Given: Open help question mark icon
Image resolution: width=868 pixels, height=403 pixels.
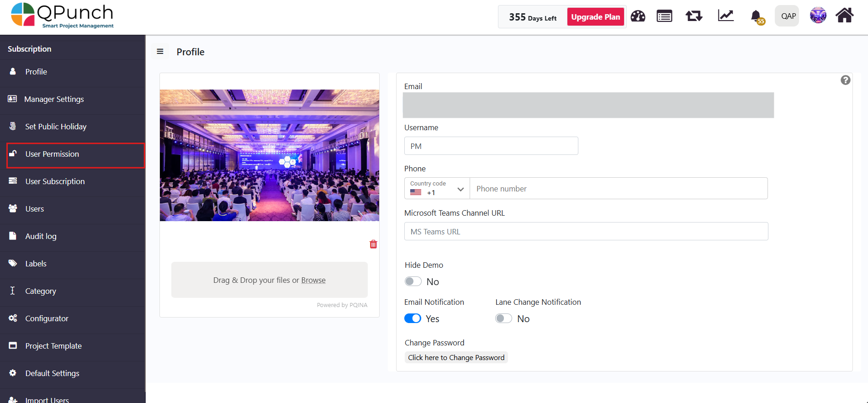Looking at the screenshot, I should (845, 80).
